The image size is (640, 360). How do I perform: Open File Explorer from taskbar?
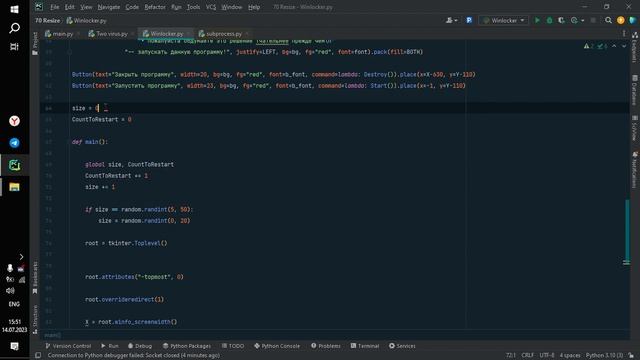pos(14,187)
